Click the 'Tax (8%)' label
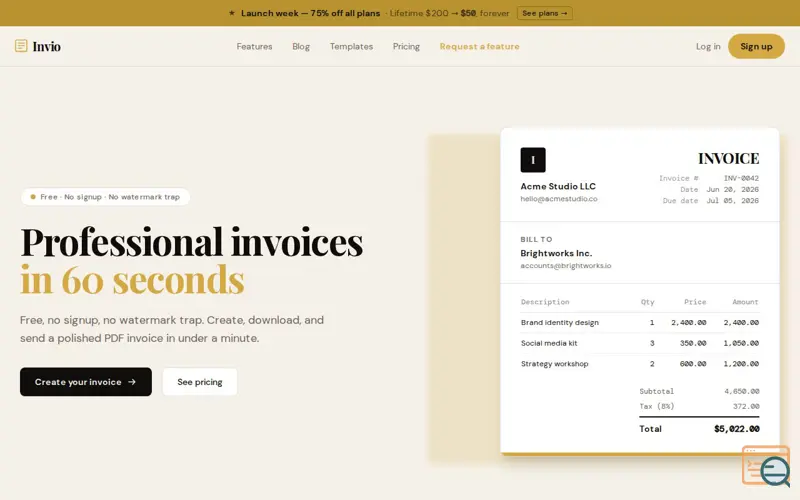The width and height of the screenshot is (800, 500). coord(657,406)
